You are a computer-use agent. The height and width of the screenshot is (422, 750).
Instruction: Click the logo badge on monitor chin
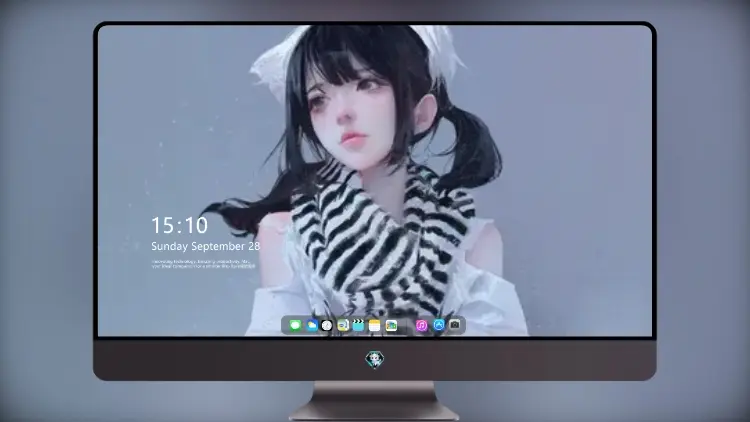(375, 360)
